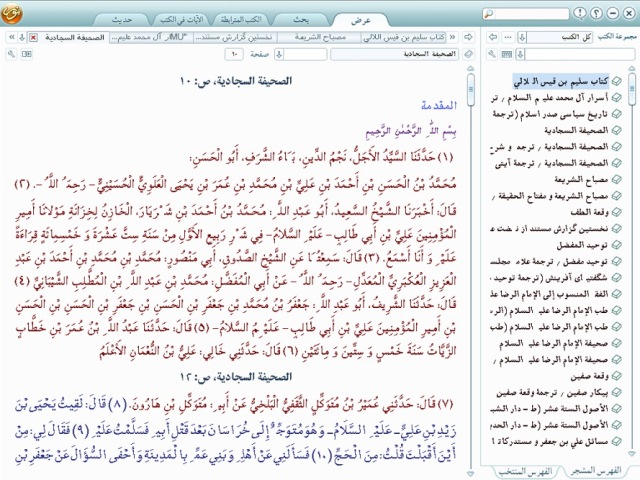The image size is (640, 480).
Task: Click the top search input box
Action: pyautogui.click(x=531, y=14)
